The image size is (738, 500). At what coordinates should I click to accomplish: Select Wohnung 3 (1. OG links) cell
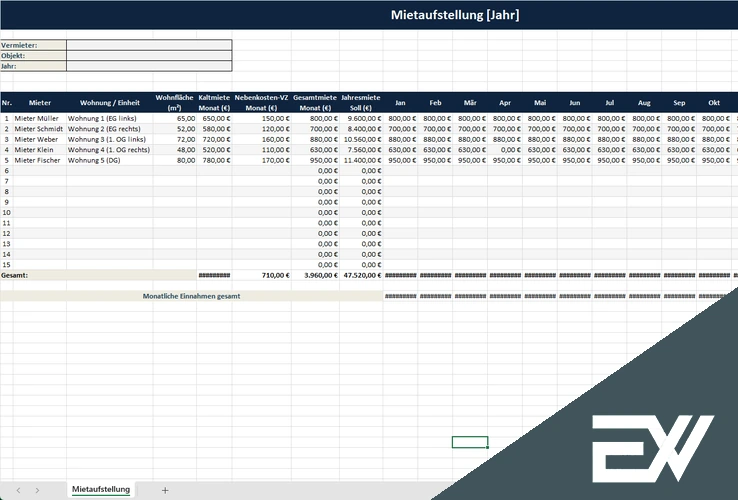[110, 139]
